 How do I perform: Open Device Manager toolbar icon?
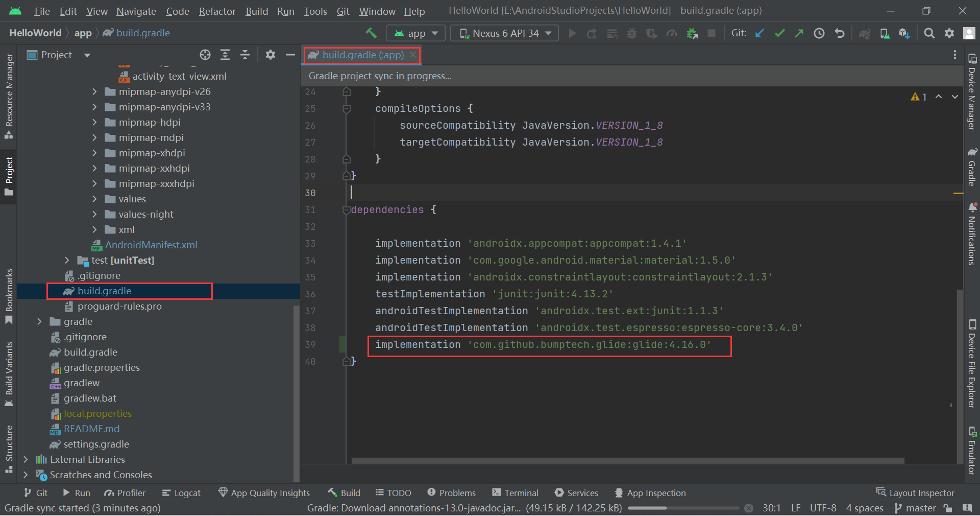[885, 33]
